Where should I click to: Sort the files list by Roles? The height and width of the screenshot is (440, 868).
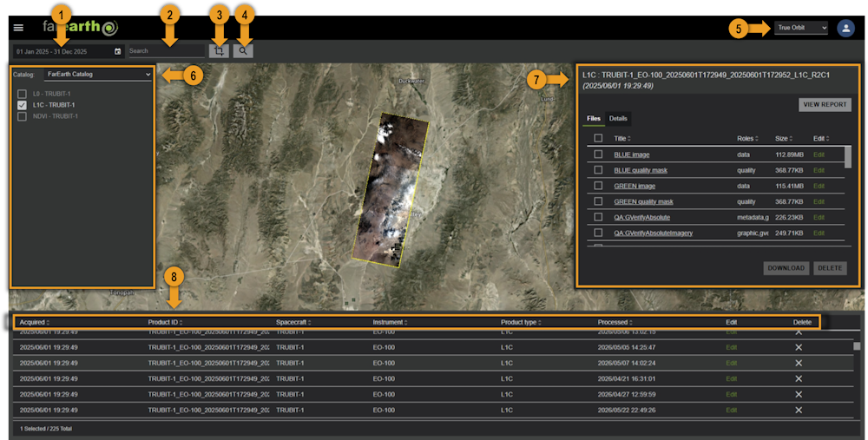[x=747, y=138]
